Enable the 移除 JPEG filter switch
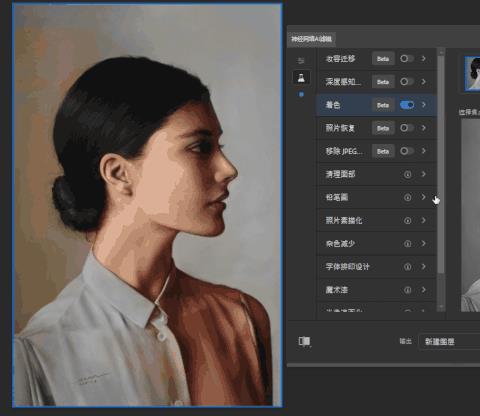Viewport: 480px width, 416px height. (407, 151)
